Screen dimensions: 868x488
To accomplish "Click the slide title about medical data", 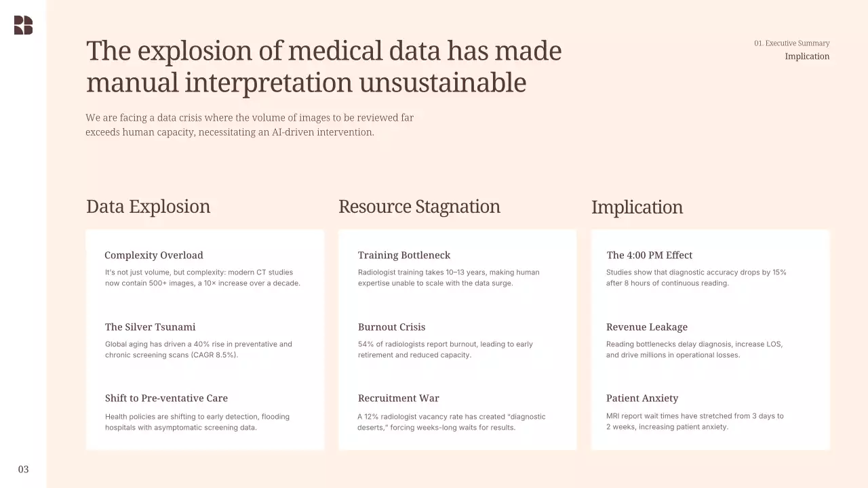I will click(323, 66).
